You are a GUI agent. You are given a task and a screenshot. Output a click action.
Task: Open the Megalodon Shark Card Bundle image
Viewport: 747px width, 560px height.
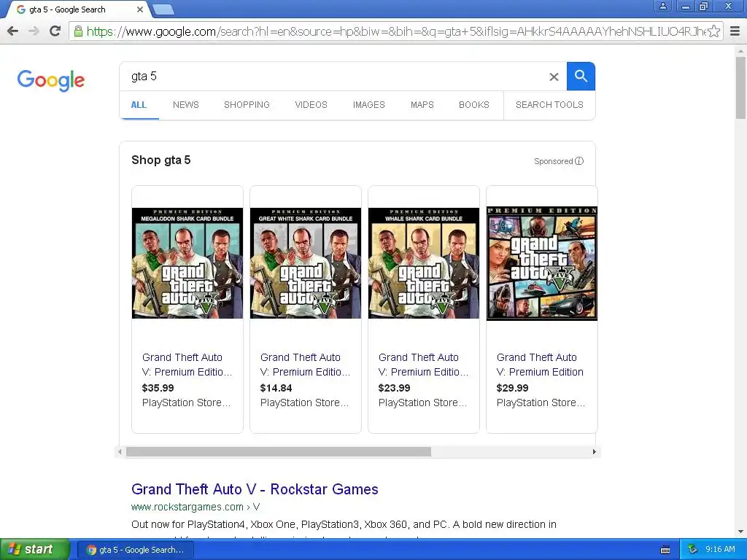(187, 262)
